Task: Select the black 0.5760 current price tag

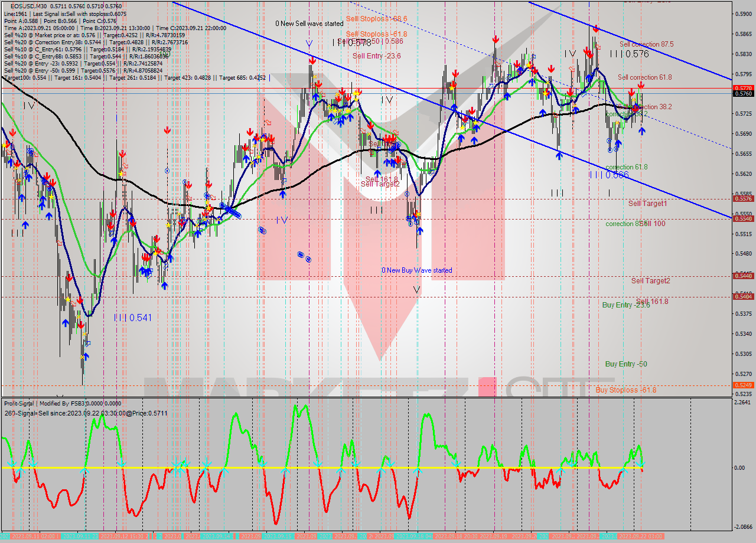Action: (742, 93)
